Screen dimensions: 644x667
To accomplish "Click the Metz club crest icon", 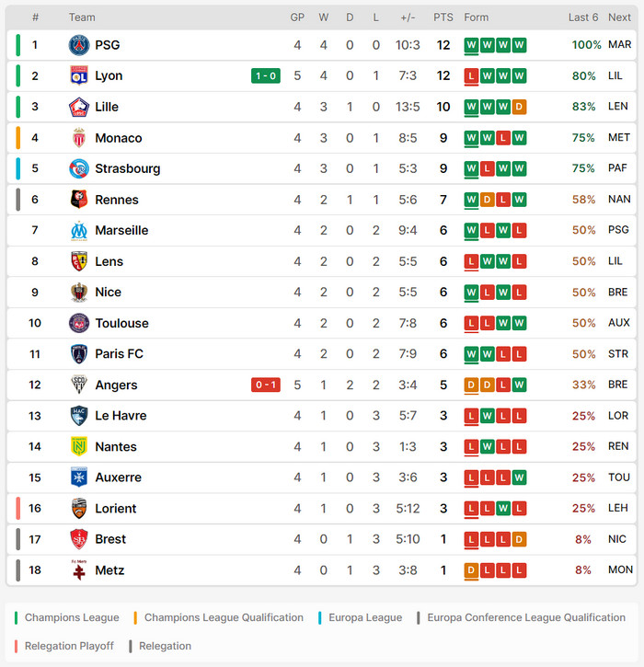I will [79, 570].
